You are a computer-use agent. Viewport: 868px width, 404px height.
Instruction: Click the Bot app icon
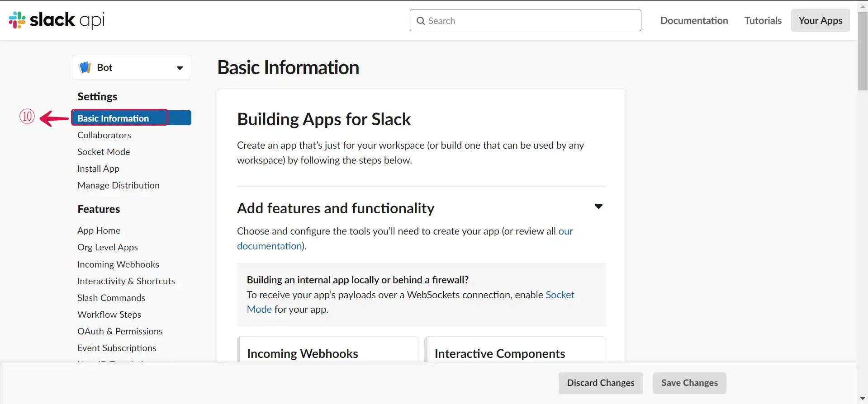pyautogui.click(x=85, y=67)
